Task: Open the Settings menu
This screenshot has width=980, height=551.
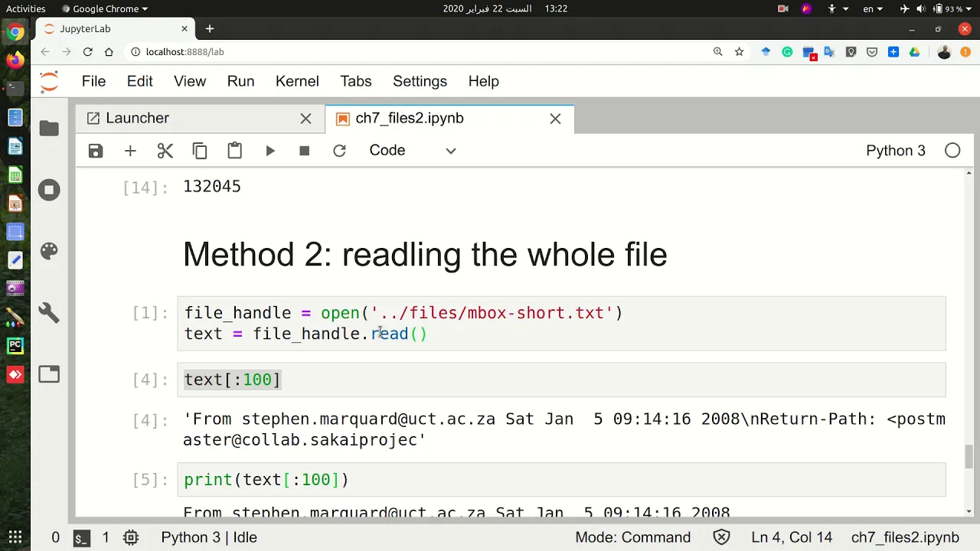Action: [x=420, y=81]
